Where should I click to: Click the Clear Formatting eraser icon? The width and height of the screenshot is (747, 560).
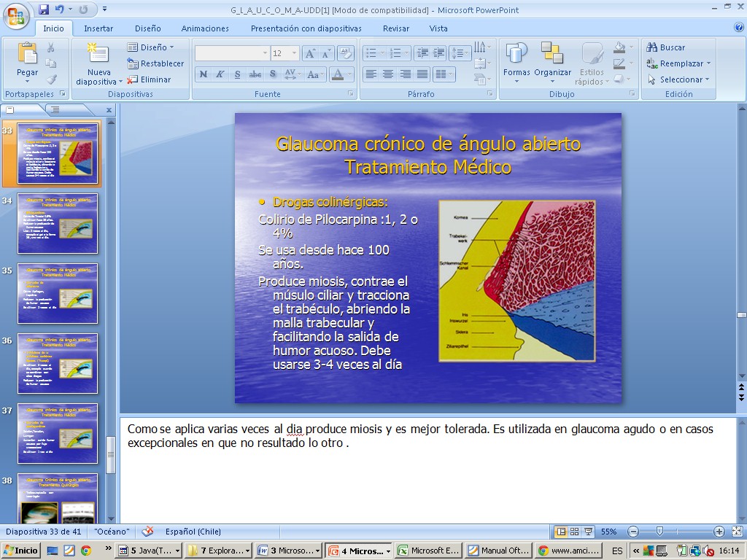347,53
